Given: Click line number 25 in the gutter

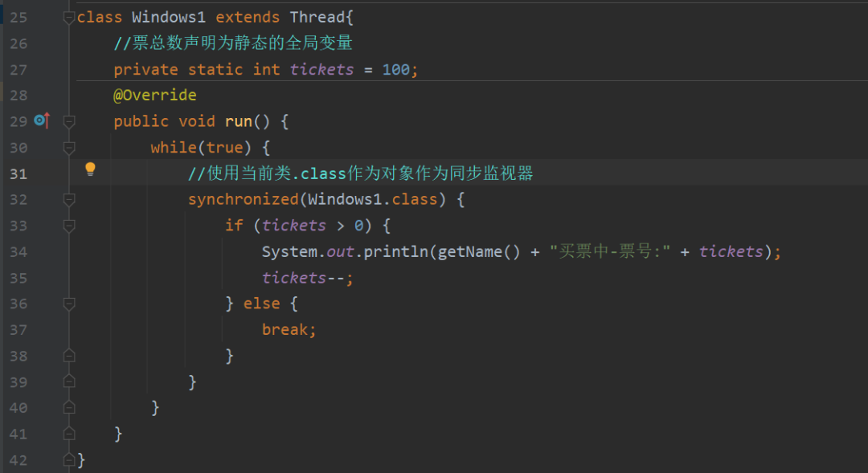Looking at the screenshot, I should pos(18,18).
